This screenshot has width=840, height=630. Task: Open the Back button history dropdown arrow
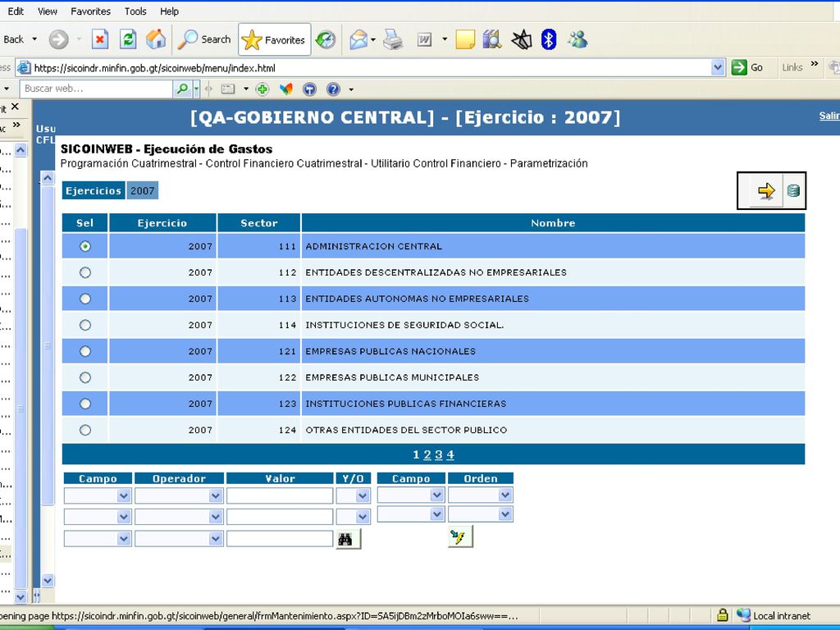tap(34, 39)
